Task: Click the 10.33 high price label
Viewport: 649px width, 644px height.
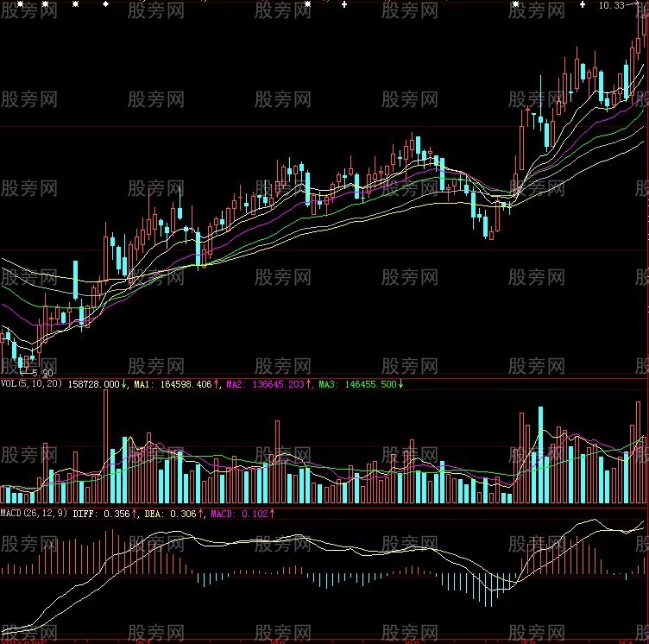Action: tap(611, 5)
